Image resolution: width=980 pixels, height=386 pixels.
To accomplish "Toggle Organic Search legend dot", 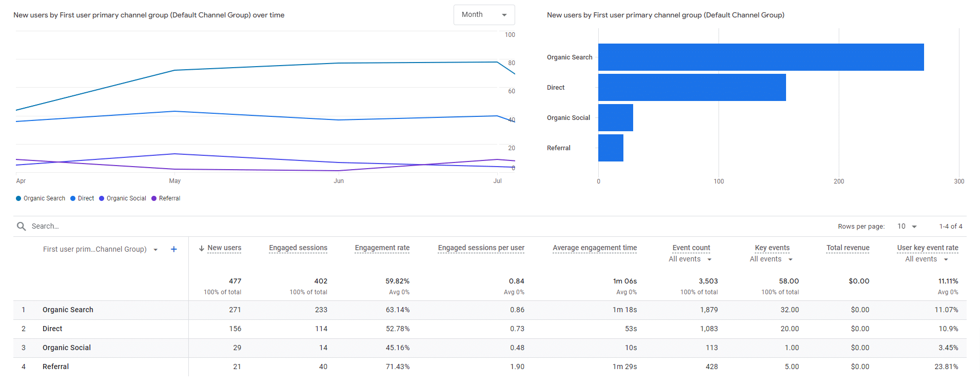I will [19, 198].
